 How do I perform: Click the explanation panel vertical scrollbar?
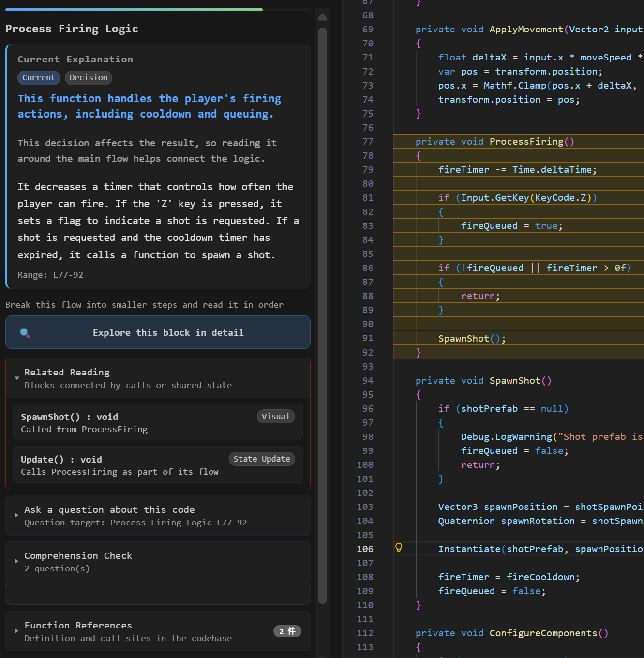(323, 315)
